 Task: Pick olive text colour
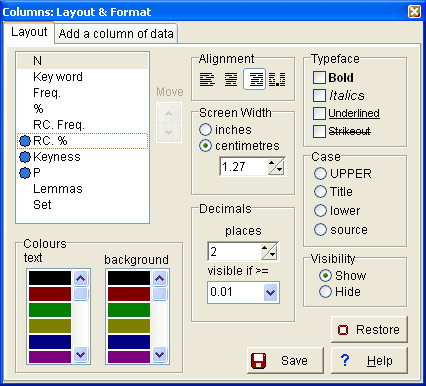coord(50,326)
